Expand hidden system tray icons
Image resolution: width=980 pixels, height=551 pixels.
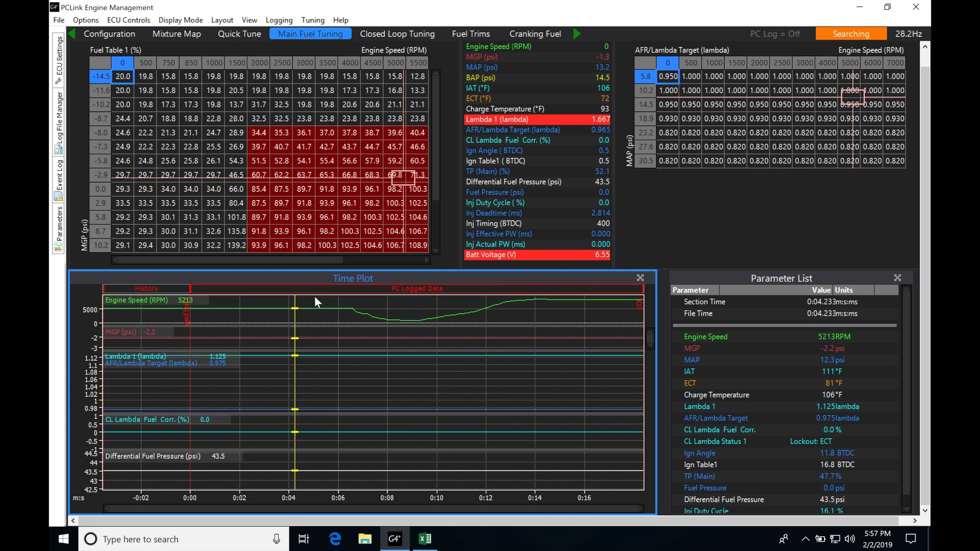805,539
